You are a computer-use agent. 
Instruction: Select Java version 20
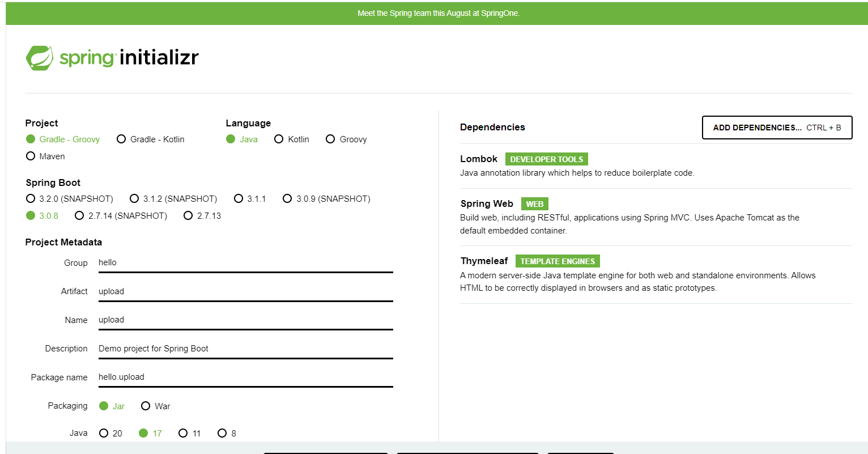[110, 434]
